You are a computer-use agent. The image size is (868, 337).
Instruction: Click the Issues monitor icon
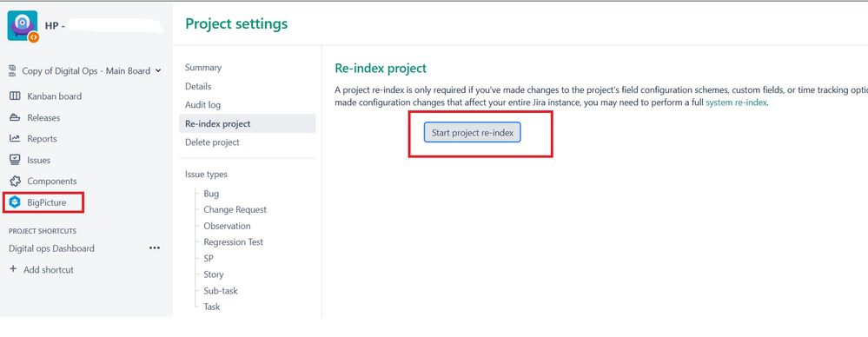[x=15, y=160]
